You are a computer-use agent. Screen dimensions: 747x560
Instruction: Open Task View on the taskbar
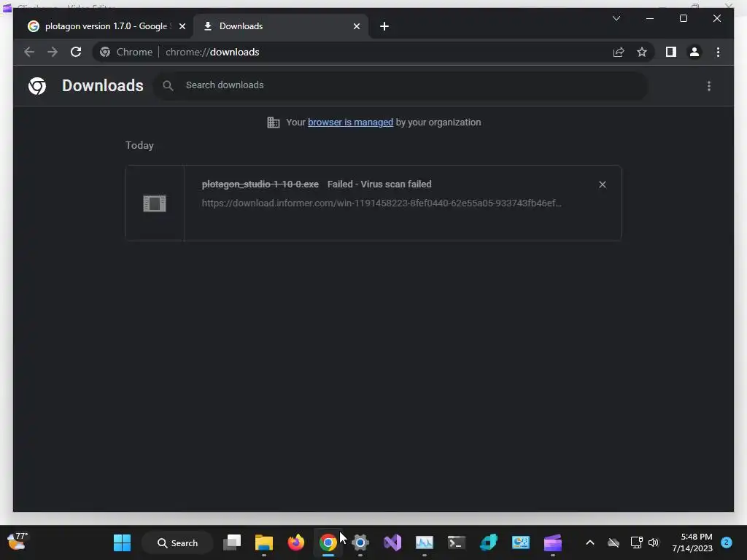point(232,542)
